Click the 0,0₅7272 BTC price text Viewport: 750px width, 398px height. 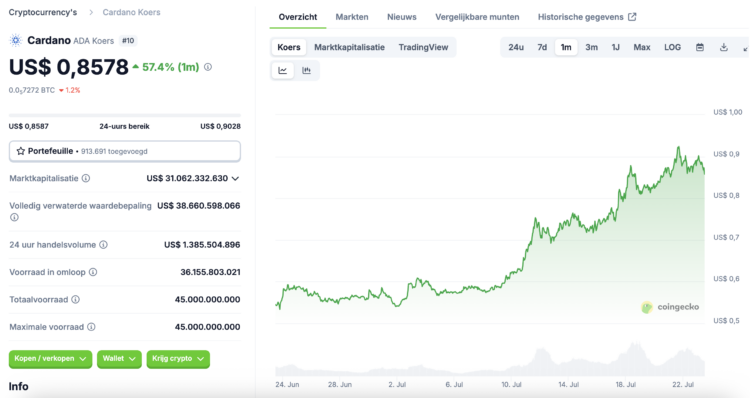tap(32, 90)
